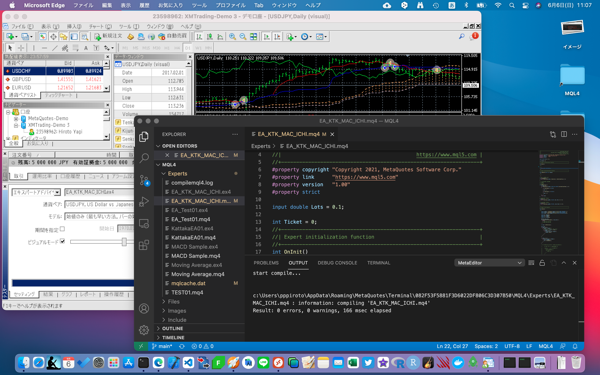Open Finder from the Dock
This screenshot has width=600, height=375.
pos(24,362)
